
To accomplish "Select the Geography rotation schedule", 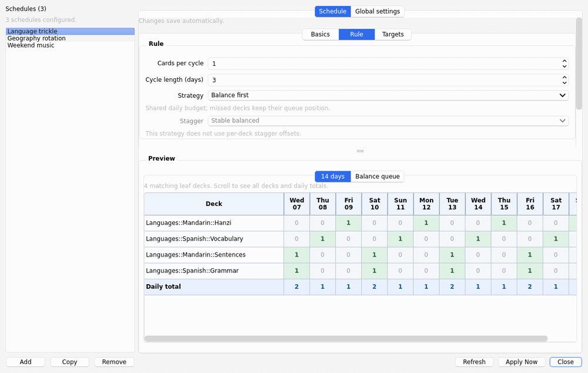I will point(70,38).
